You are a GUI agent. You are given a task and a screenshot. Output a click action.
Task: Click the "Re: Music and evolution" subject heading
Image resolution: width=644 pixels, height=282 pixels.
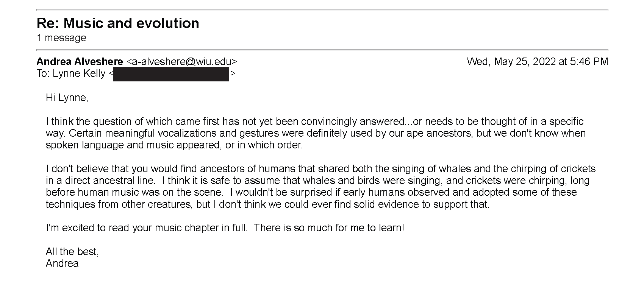click(118, 23)
